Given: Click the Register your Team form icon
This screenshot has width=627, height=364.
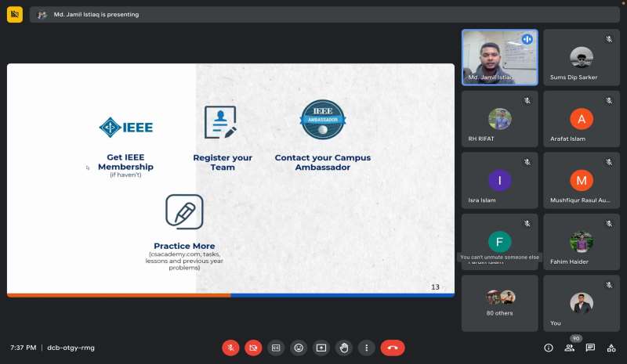Looking at the screenshot, I should [x=220, y=122].
